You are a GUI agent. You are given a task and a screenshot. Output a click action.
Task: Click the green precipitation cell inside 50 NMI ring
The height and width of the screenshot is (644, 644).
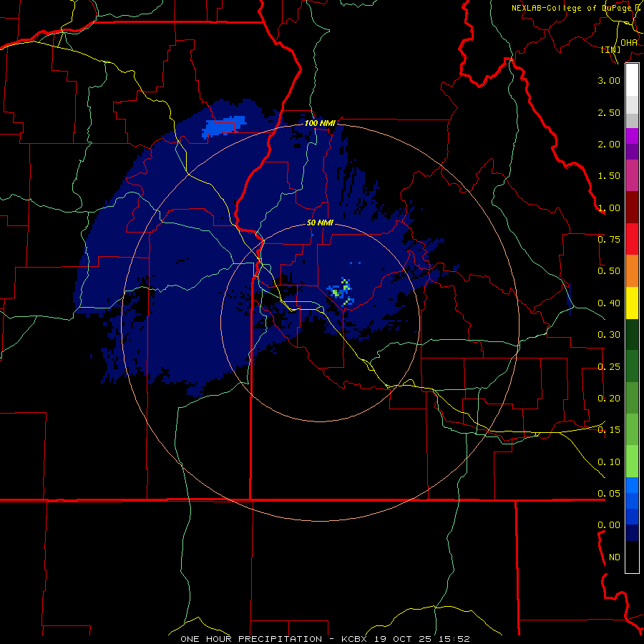[x=342, y=292]
